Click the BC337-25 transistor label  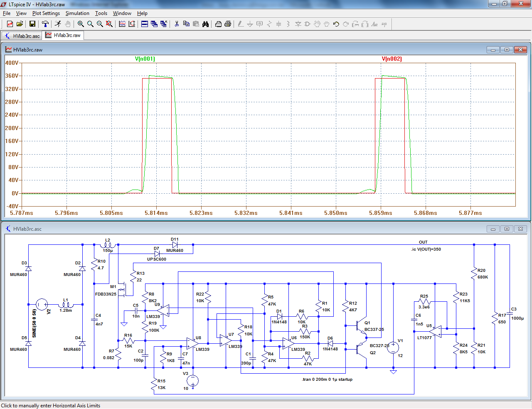[x=374, y=330]
